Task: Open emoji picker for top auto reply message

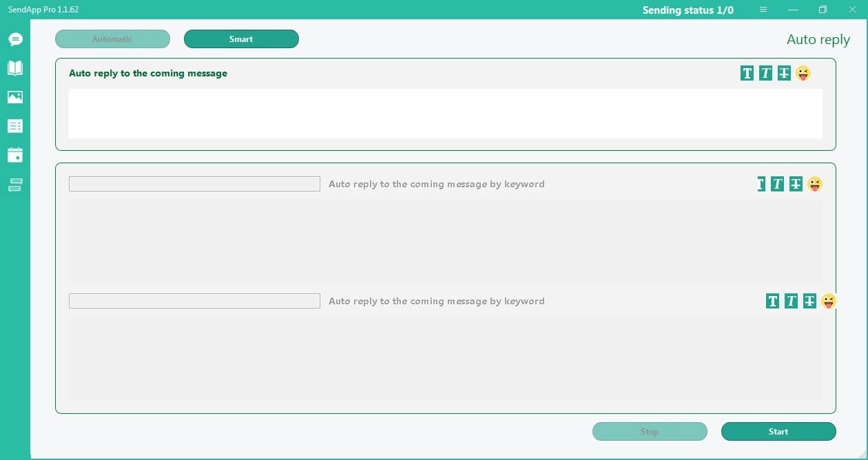Action: (803, 73)
